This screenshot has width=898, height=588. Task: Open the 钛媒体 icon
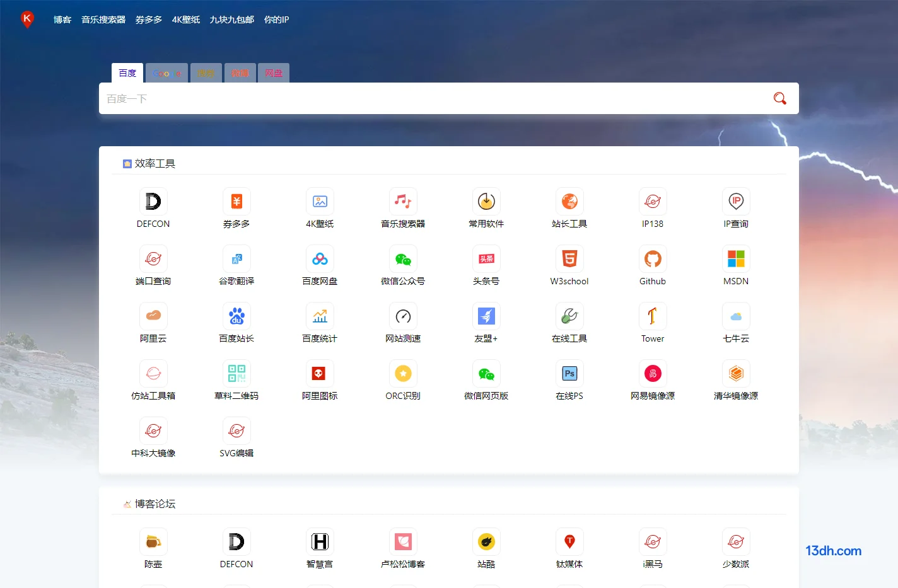pyautogui.click(x=569, y=542)
